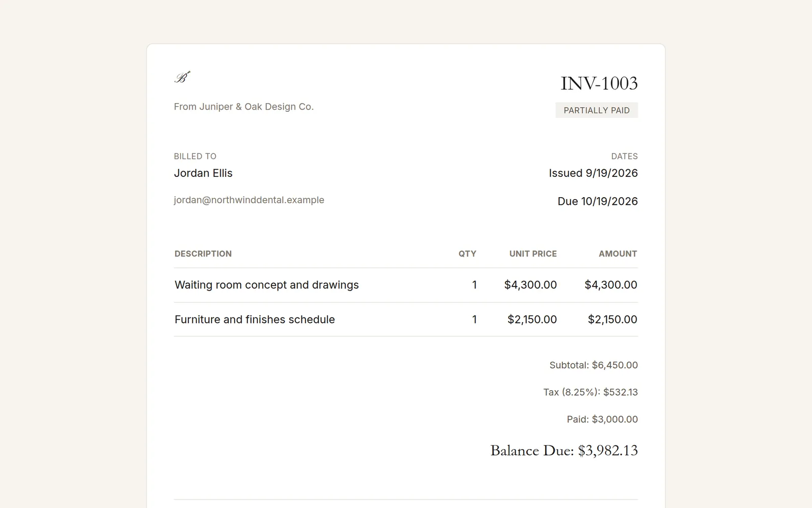Select the Issued 9/19/2026 date

point(593,173)
